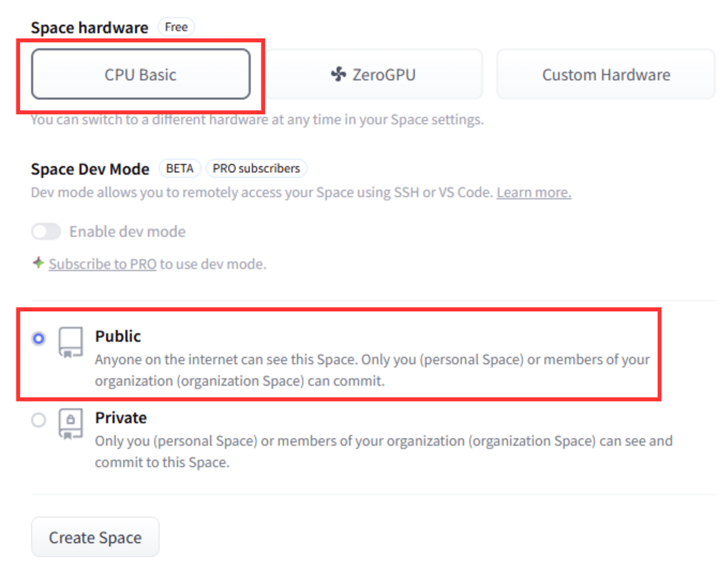Pick the ZeroGPU hardware option
Screen dimensions: 728x565
374,74
